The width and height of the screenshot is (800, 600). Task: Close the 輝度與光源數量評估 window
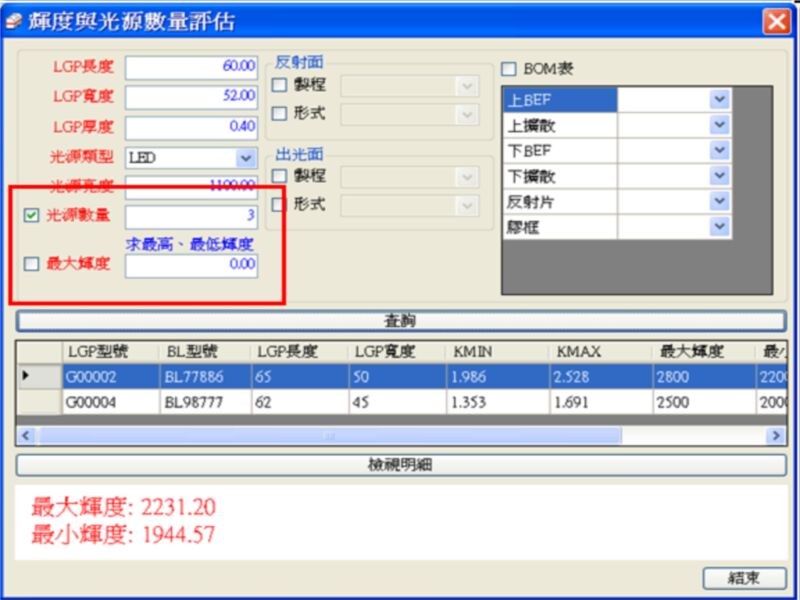[776, 21]
